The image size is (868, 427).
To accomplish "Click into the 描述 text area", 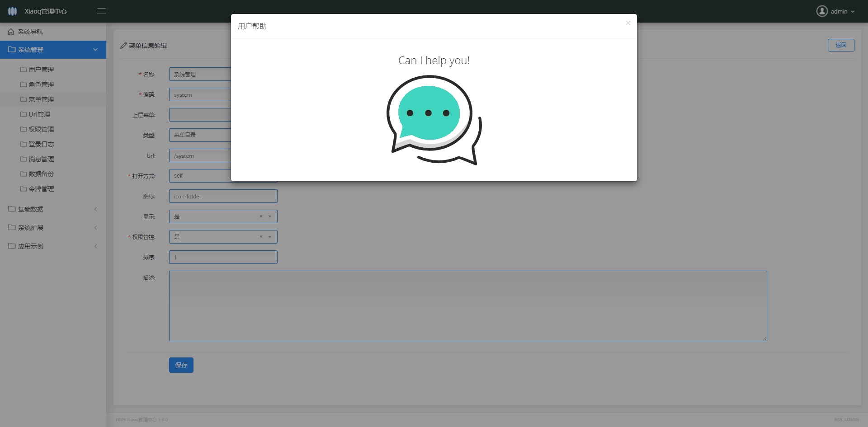I will point(467,305).
